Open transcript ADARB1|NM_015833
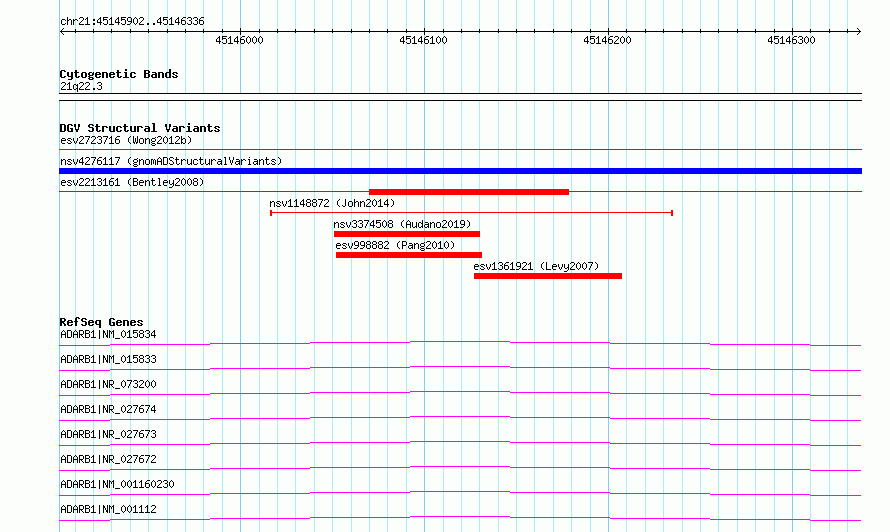 tap(108, 359)
